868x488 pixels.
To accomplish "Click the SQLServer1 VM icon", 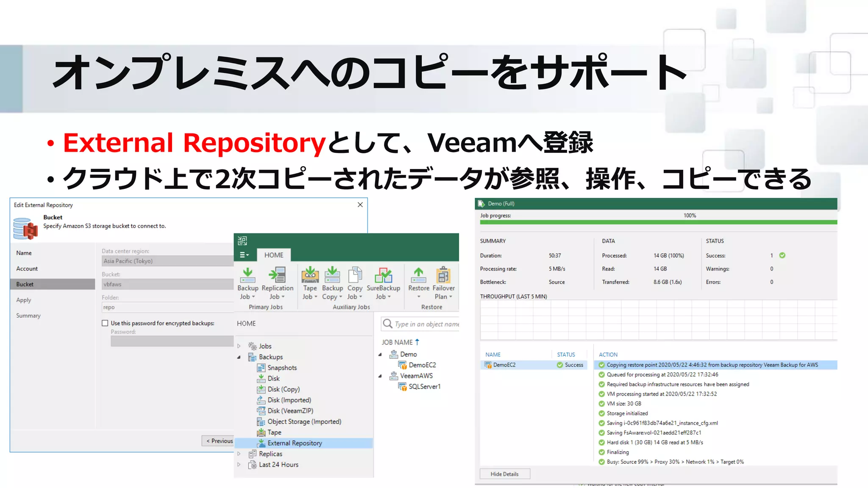I will tap(403, 386).
